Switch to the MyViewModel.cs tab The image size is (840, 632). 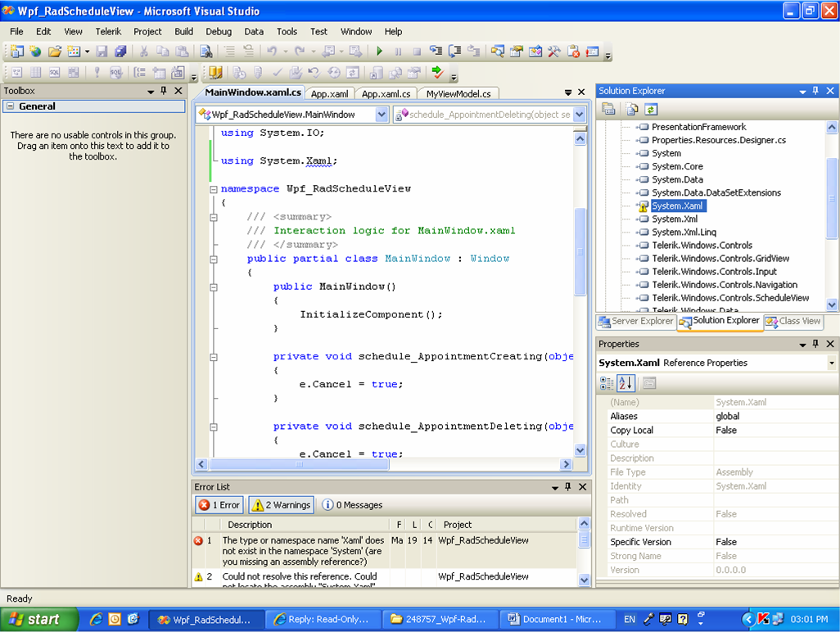(x=458, y=94)
